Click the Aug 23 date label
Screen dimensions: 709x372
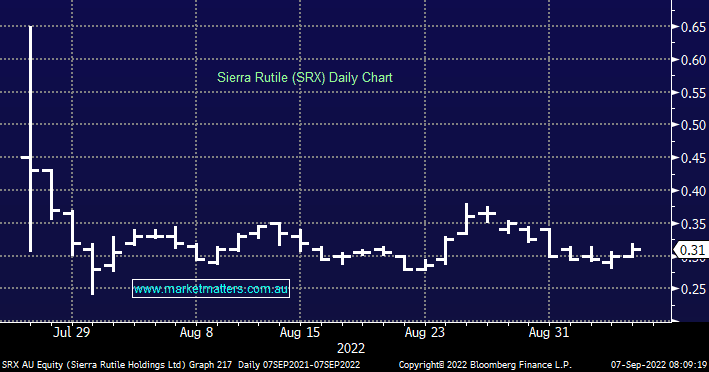pyautogui.click(x=425, y=333)
